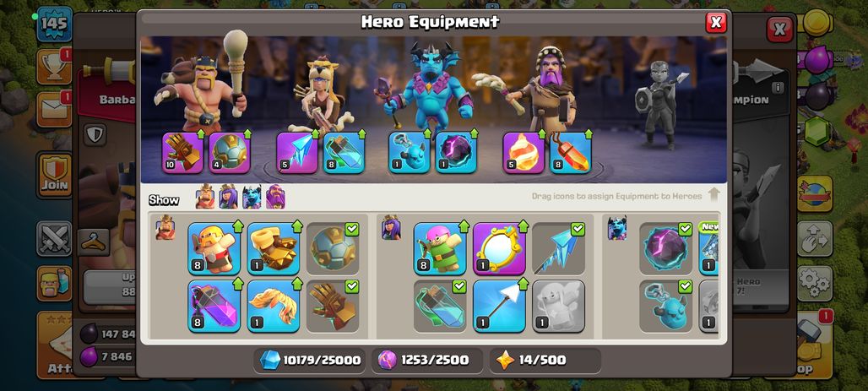Select the Barbarian Puppet equipment icon
Image resolution: width=868 pixels, height=391 pixels.
tap(214, 248)
